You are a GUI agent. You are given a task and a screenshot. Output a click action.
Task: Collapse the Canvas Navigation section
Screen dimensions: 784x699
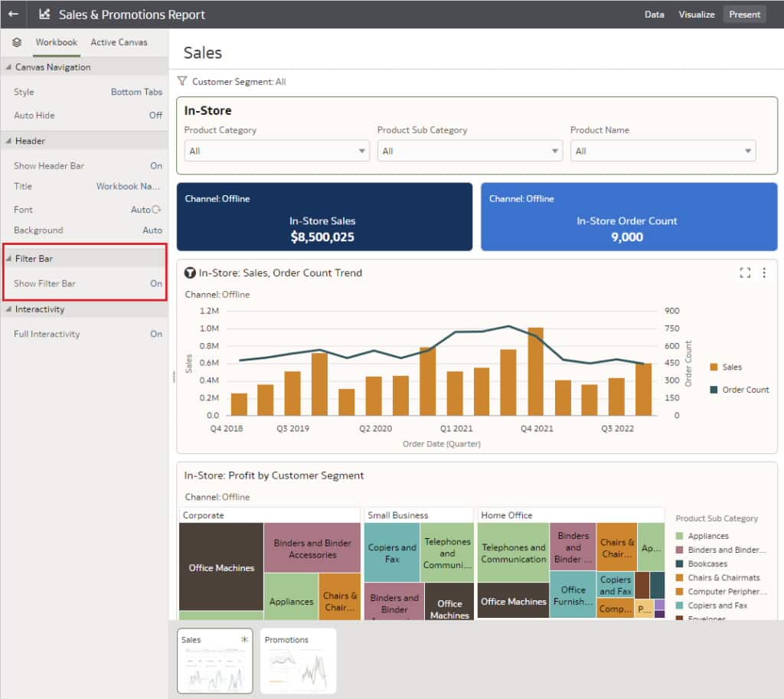[8, 67]
